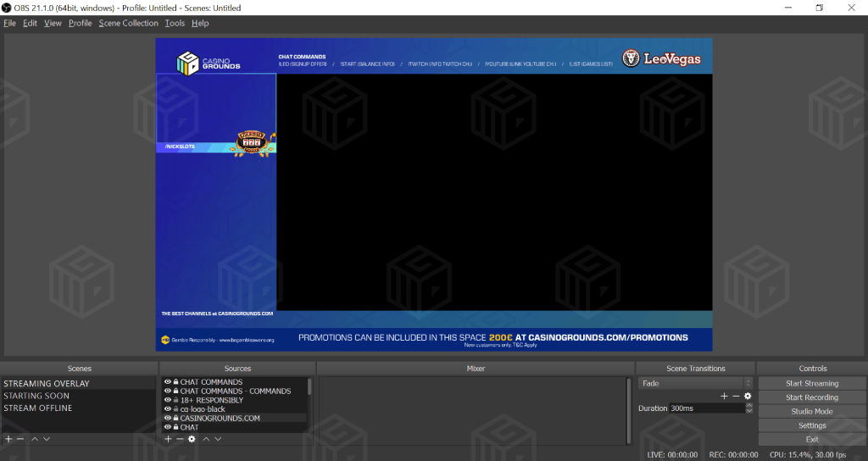Remove selected source with the Sources minus icon
The image size is (868, 461).
pyautogui.click(x=180, y=439)
